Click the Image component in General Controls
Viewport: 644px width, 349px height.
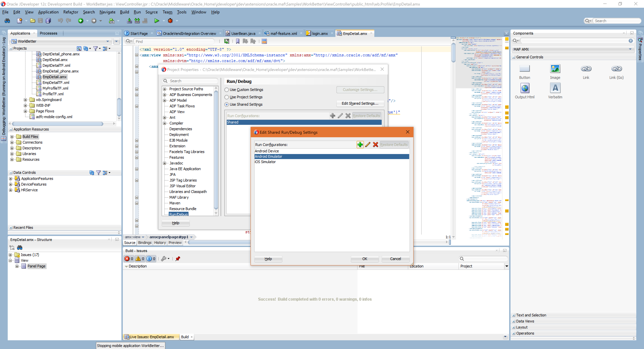(555, 69)
